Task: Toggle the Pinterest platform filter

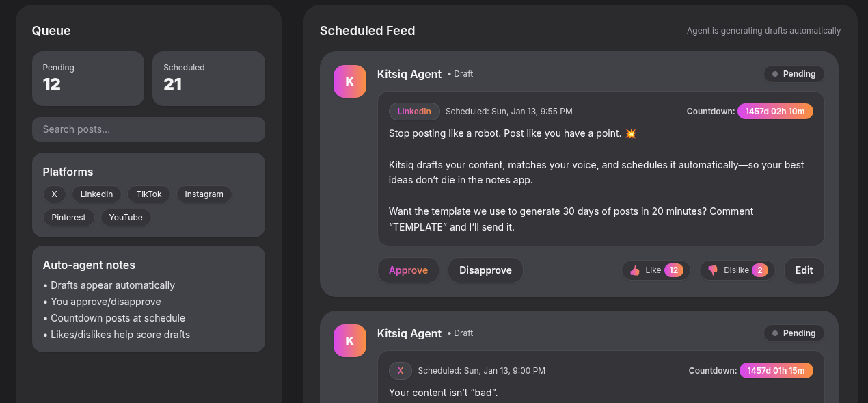Action: (68, 218)
